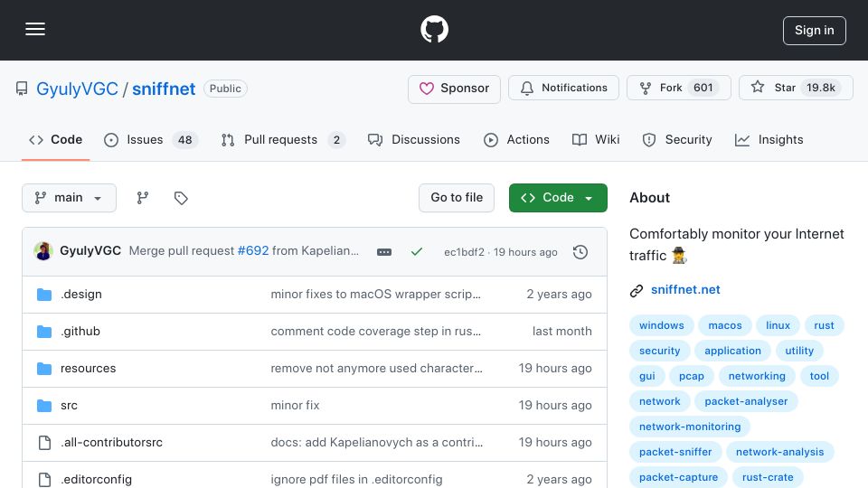
Task: Click the Sign in button
Action: 815,31
